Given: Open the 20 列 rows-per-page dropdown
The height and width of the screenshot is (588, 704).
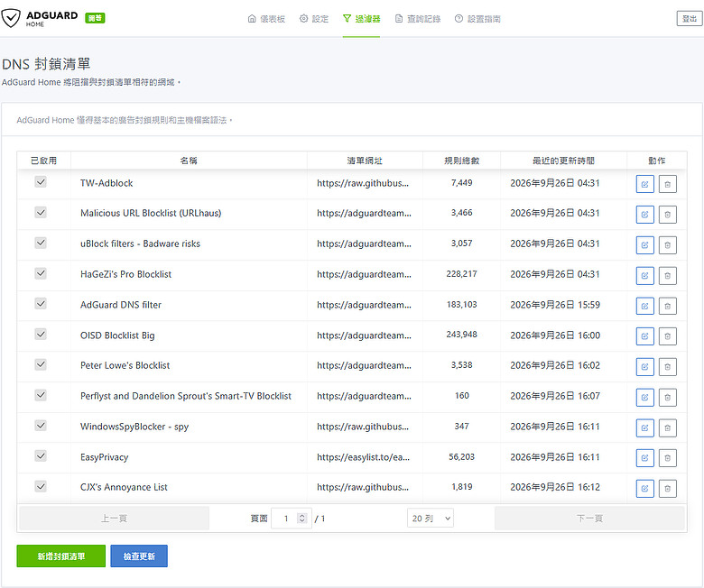Looking at the screenshot, I should tap(431, 518).
